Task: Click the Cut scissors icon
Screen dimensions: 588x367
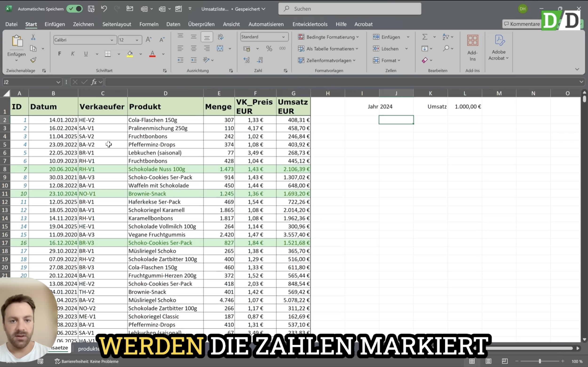Action: [x=33, y=37]
